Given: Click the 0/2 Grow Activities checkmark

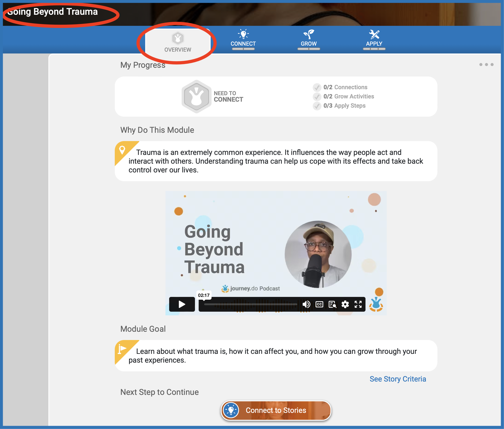Looking at the screenshot, I should (317, 97).
